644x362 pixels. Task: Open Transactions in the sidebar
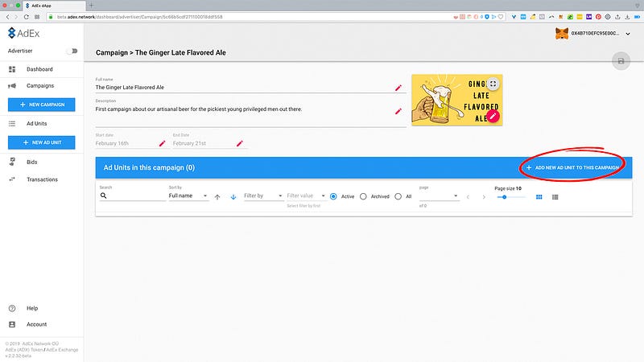point(42,179)
